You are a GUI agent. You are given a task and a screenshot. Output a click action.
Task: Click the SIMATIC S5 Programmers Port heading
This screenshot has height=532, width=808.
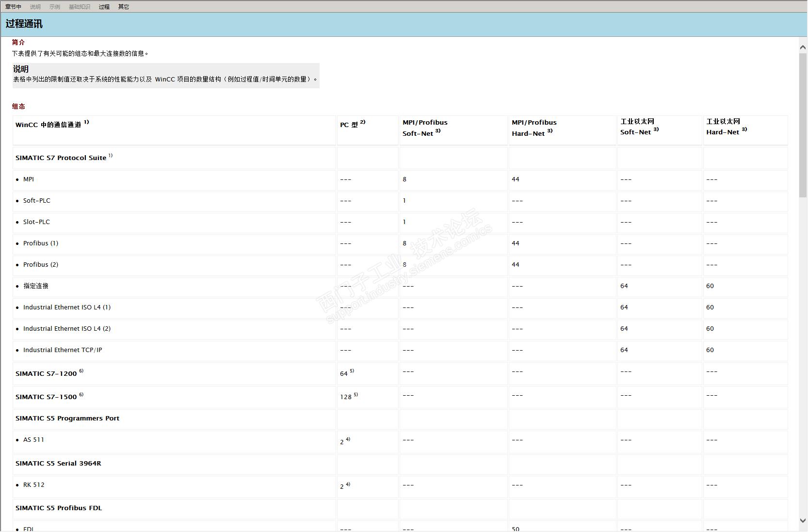pyautogui.click(x=67, y=419)
